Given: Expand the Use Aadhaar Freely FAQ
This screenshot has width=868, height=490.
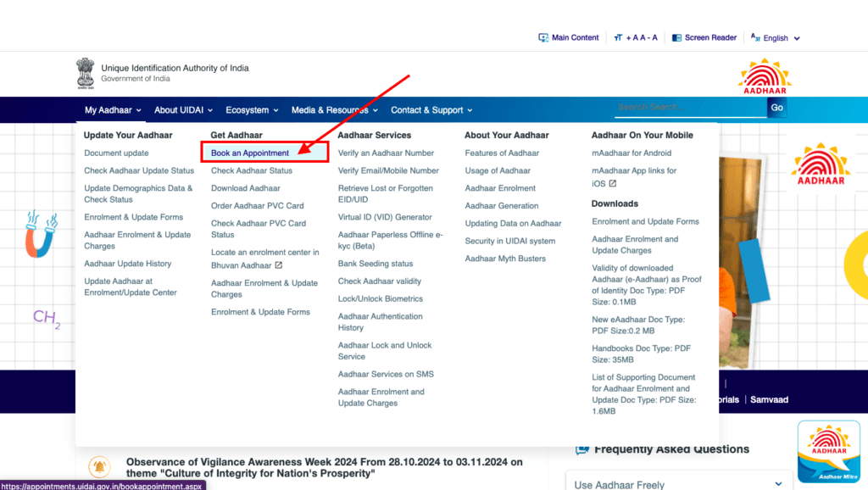Looking at the screenshot, I should point(679,483).
